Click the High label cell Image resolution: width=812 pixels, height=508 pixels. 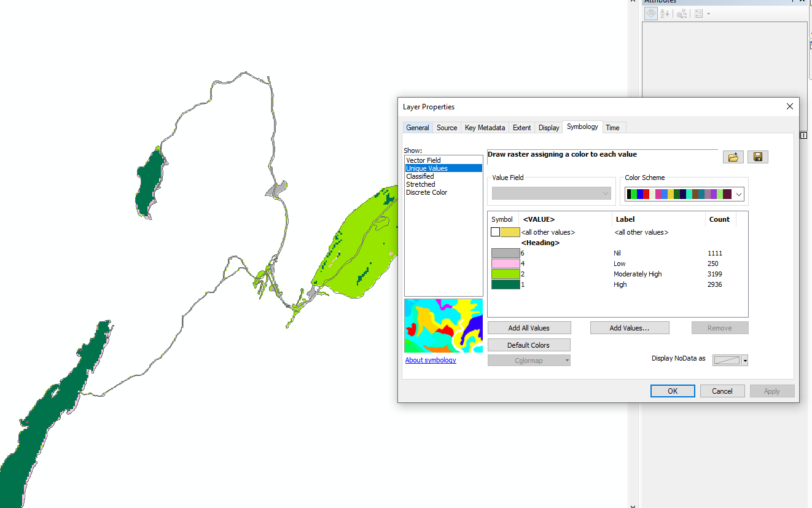(x=620, y=284)
